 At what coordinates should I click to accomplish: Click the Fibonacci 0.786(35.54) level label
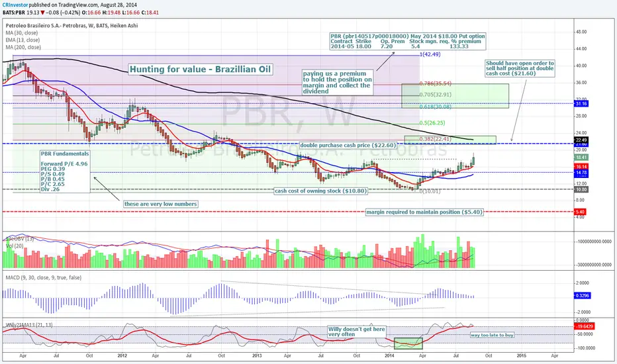[x=435, y=83]
